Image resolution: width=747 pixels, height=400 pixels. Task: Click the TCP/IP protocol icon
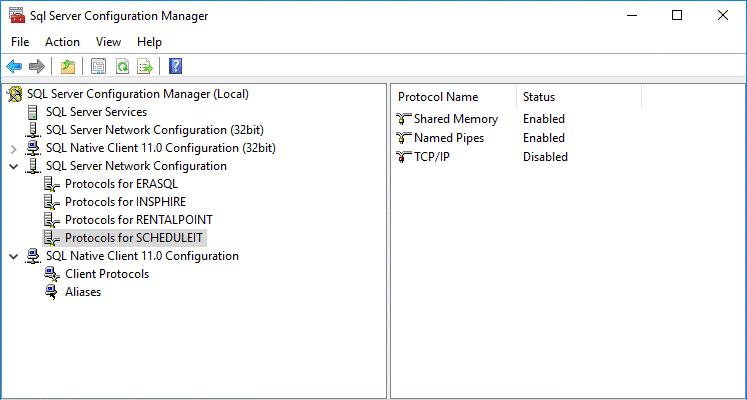point(404,157)
